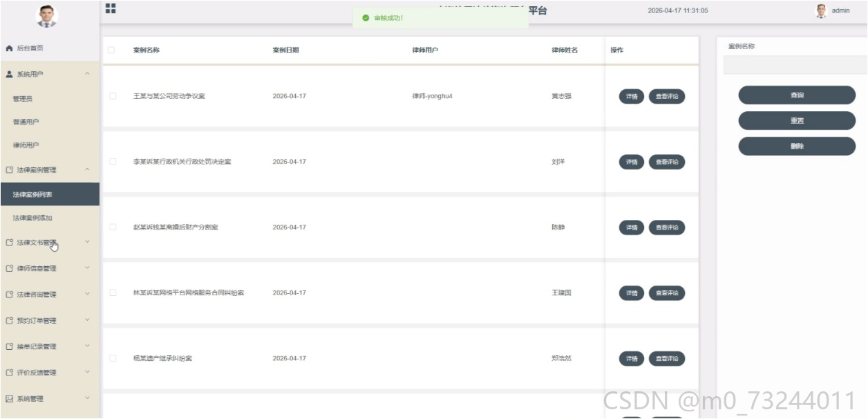
Task: Click the 查询 search button
Action: point(797,95)
